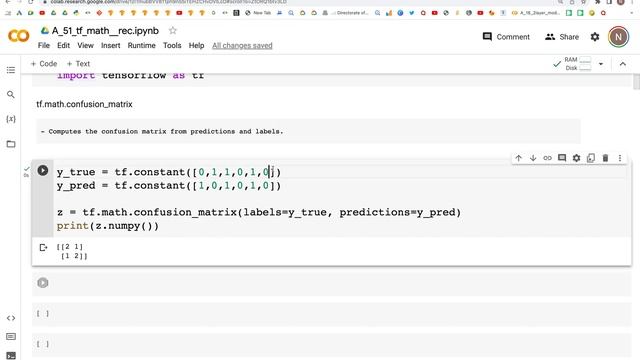The width and height of the screenshot is (640, 360).
Task: Place cursor in y_pred code line
Action: (x=169, y=186)
